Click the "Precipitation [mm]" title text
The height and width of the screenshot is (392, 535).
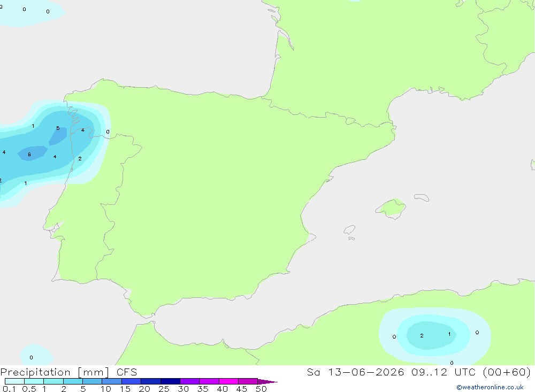point(55,372)
